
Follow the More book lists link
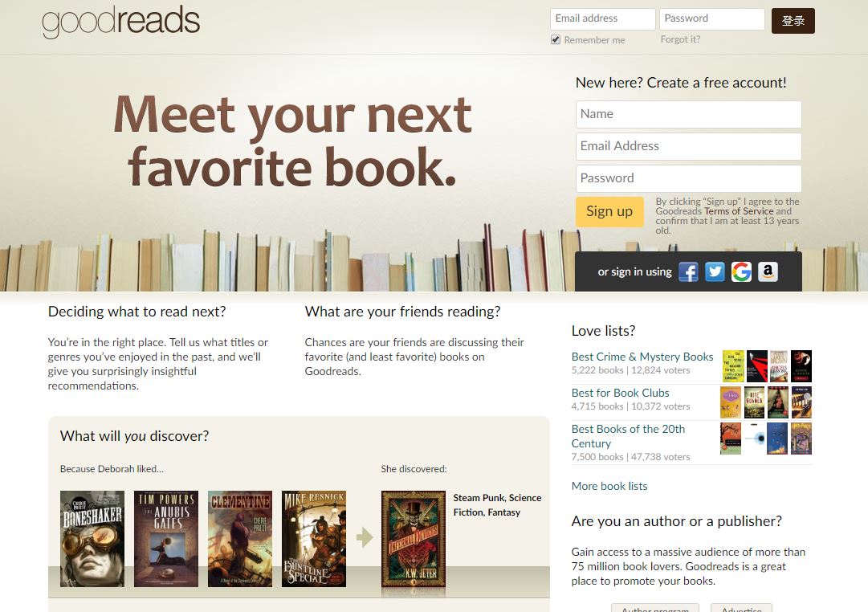[x=609, y=486]
